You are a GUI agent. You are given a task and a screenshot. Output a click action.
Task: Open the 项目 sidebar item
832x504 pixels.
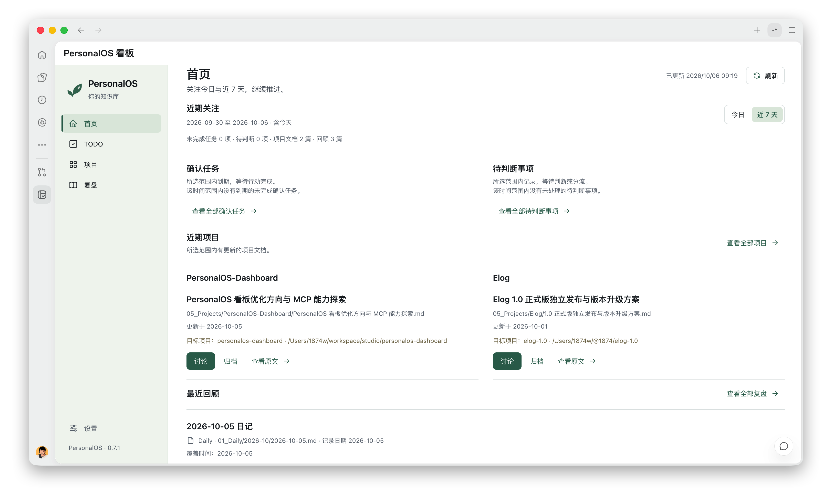point(111,164)
